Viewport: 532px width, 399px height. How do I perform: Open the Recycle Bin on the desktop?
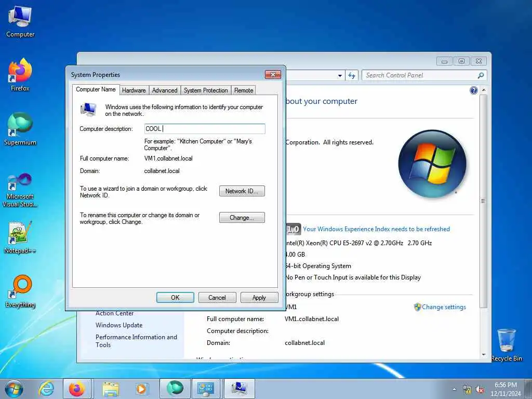click(506, 345)
